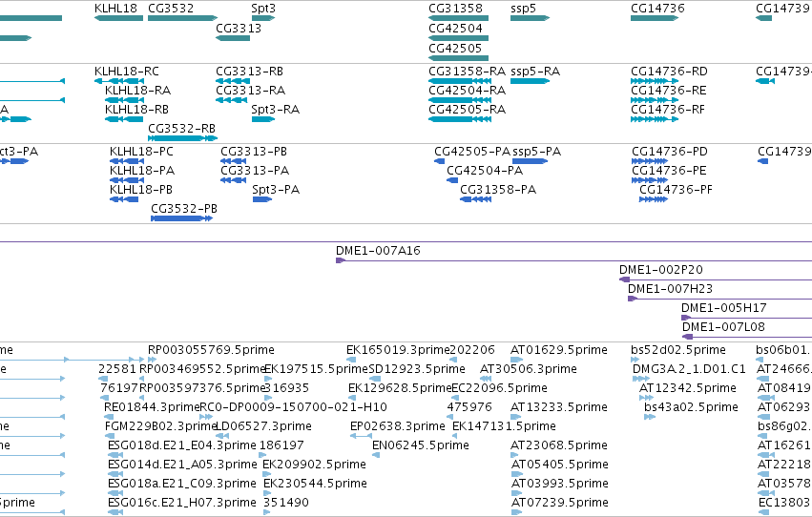Click the CG14736 gene feature
Viewport: 812px width, 517px height.
coord(655,18)
